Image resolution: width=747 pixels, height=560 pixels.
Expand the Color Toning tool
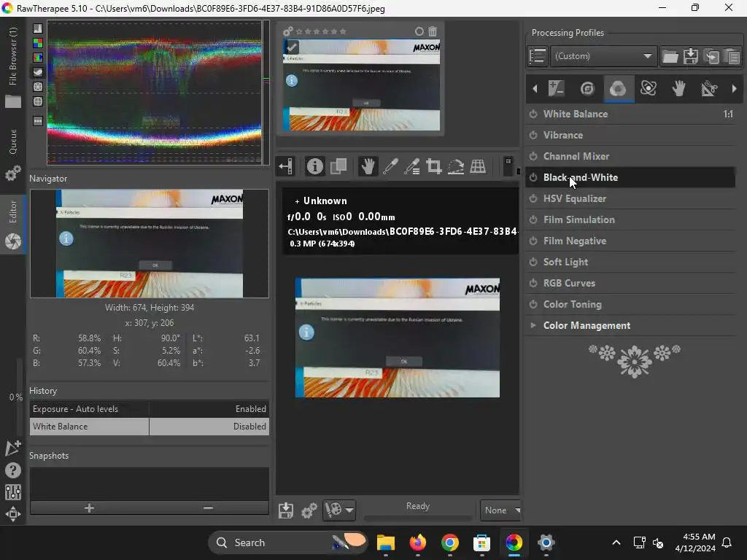point(572,304)
